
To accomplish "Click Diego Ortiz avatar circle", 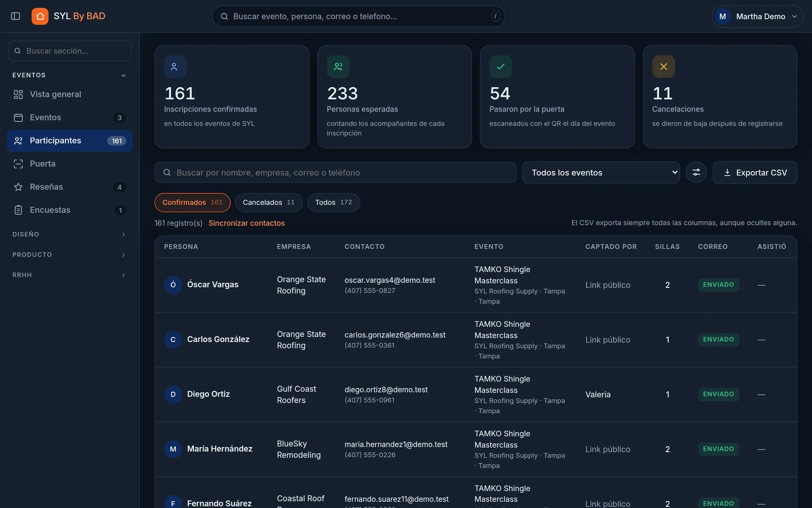I will pyautogui.click(x=173, y=394).
